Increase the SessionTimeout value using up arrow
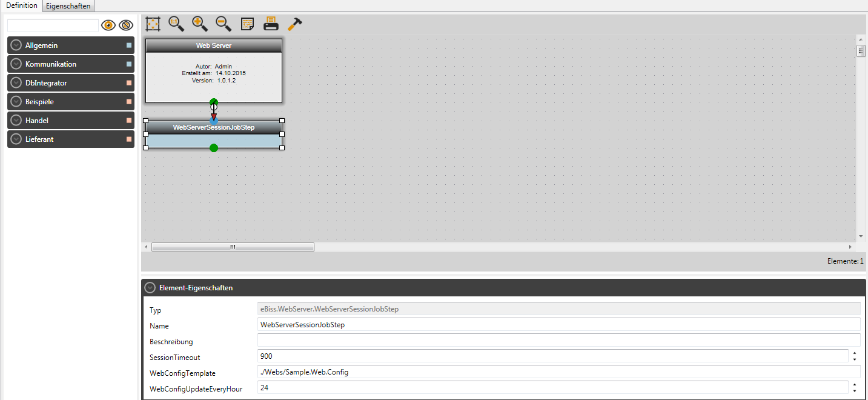This screenshot has height=400, width=868. [x=854, y=352]
